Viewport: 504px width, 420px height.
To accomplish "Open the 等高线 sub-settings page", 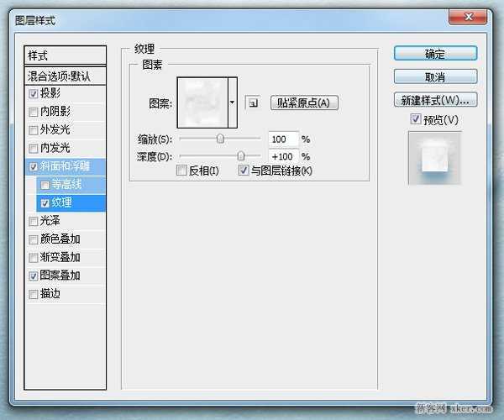I will point(66,185).
